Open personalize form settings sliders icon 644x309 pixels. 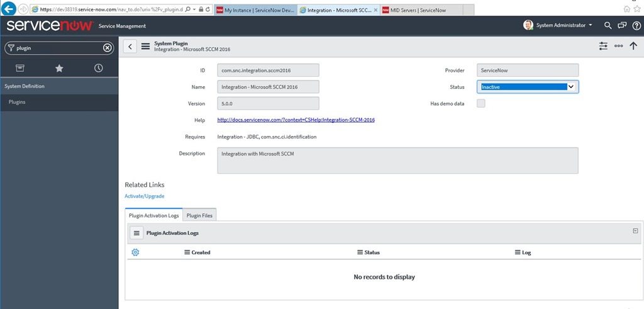click(x=603, y=46)
